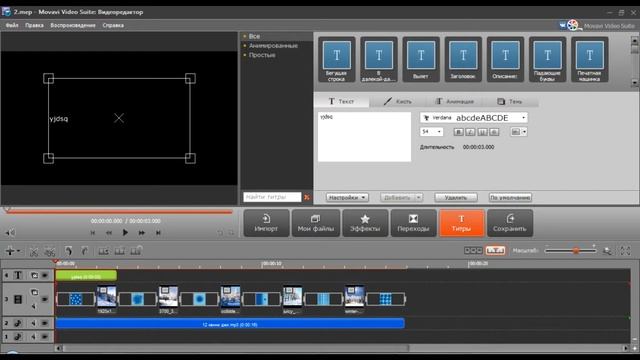Switch to storyboard view with three squares

473,250
